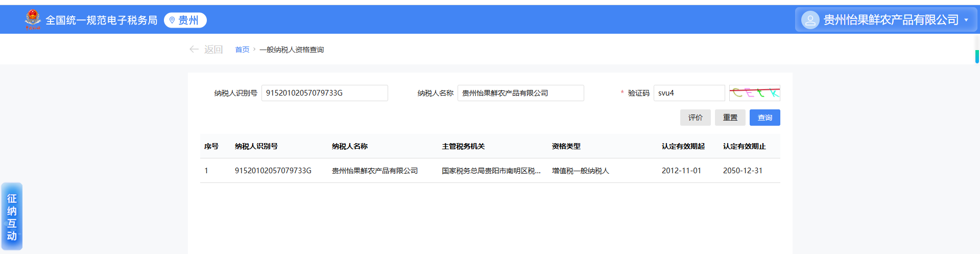Screen dimensions: 980x254
Task: Click the 返回 back link
Action: click(213, 50)
